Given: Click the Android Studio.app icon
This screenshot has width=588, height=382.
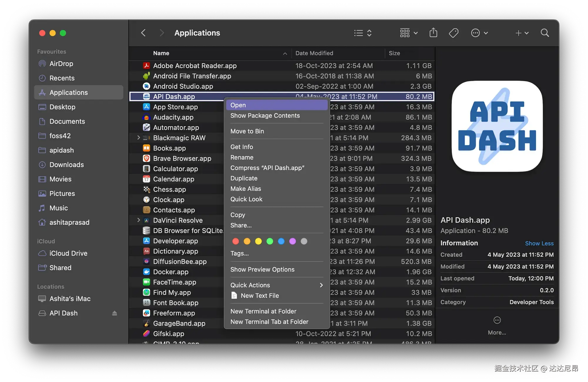Looking at the screenshot, I should coord(146,86).
